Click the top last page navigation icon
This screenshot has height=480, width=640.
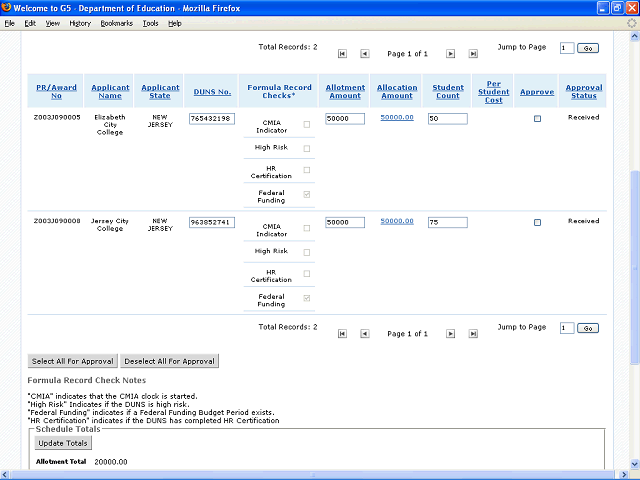[x=472, y=53]
